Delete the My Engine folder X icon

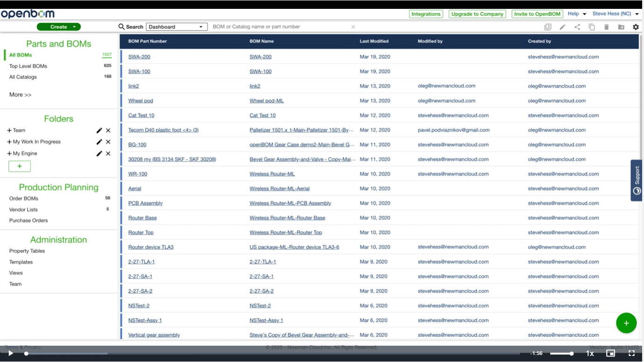point(108,153)
